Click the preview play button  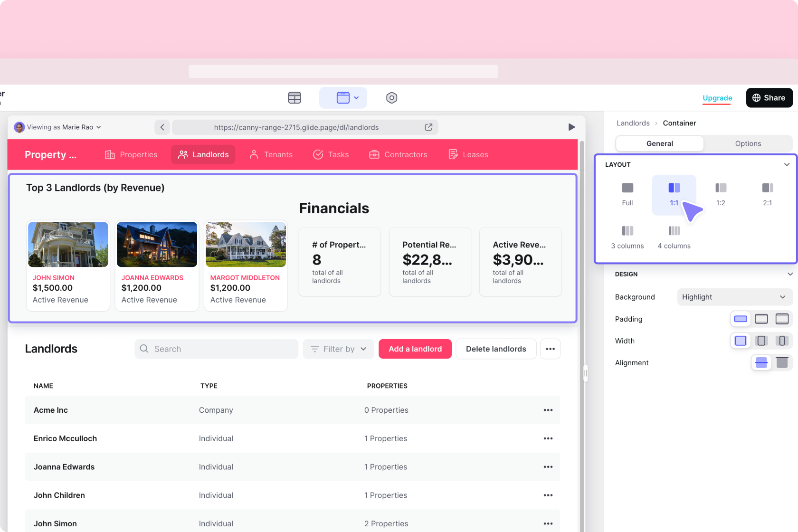point(571,127)
